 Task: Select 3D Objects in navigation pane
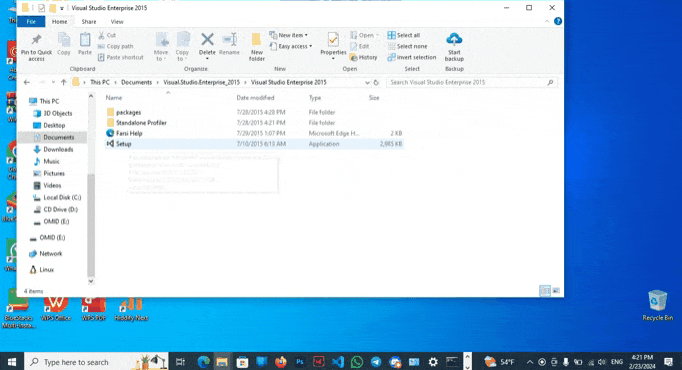point(57,113)
